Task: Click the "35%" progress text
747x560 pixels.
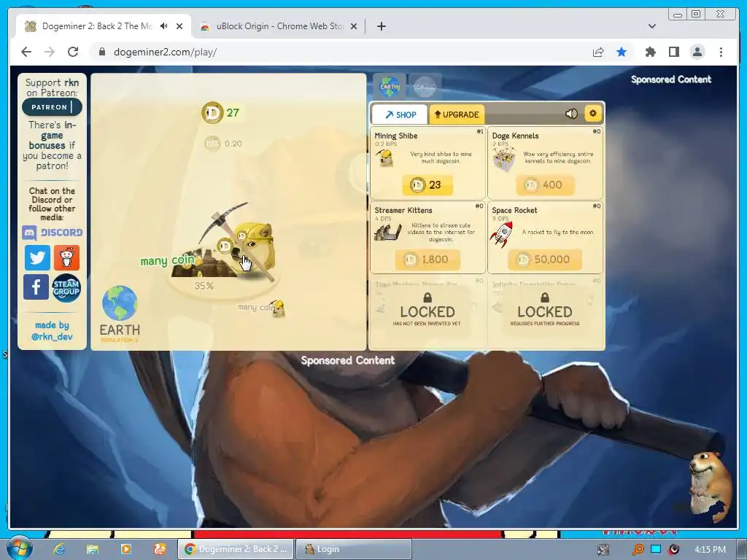Action: pyautogui.click(x=204, y=286)
